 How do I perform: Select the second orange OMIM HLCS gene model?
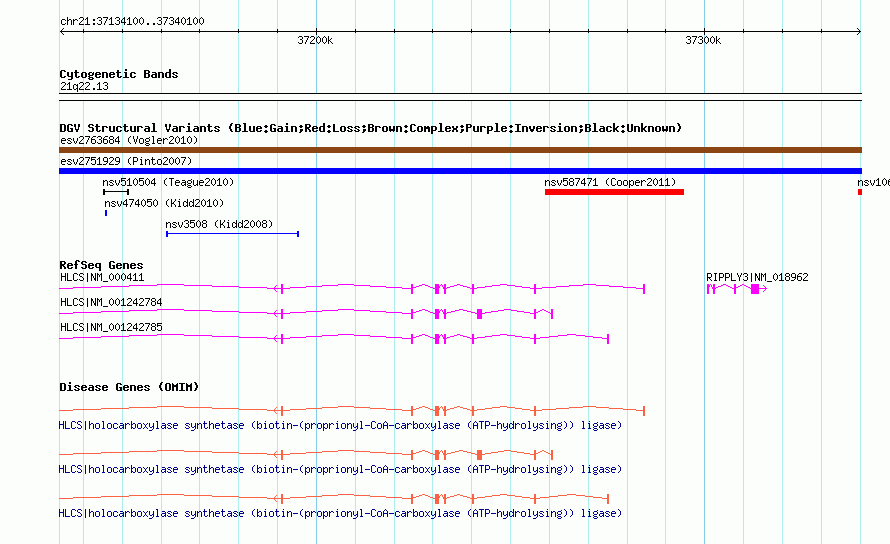[306, 454]
